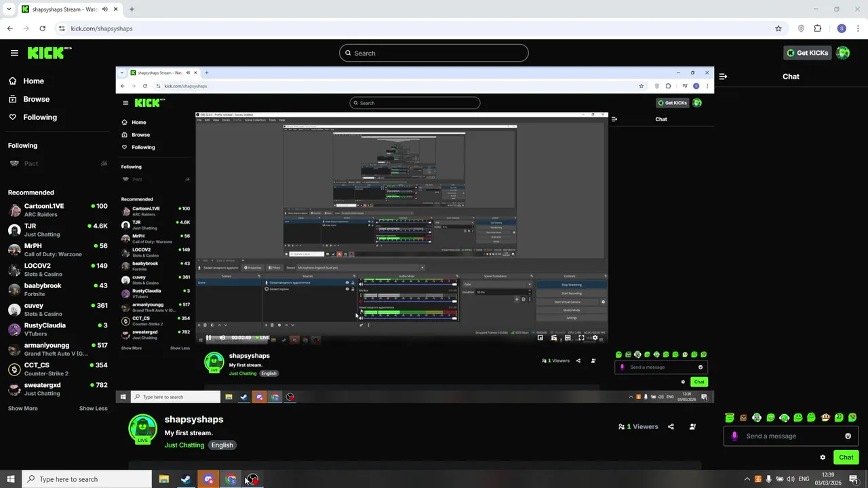The width and height of the screenshot is (868, 488).
Task: Focus the Kick search field
Action: point(434,53)
